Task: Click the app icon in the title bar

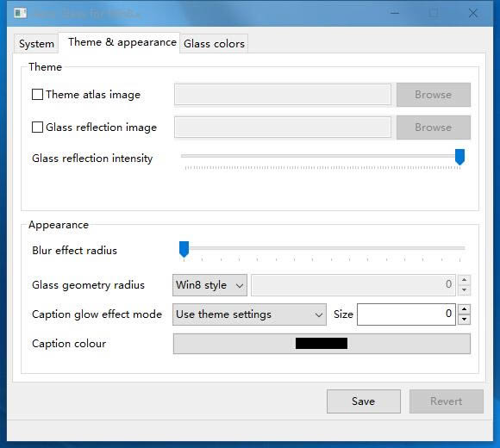Action: 21,14
